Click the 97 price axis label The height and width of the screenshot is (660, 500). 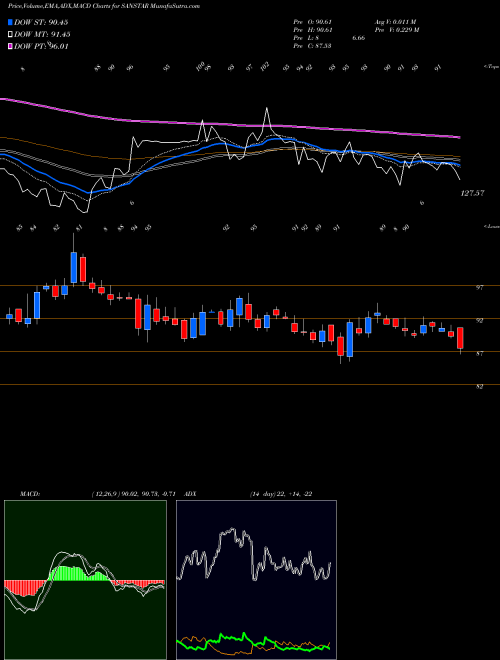click(x=479, y=287)
